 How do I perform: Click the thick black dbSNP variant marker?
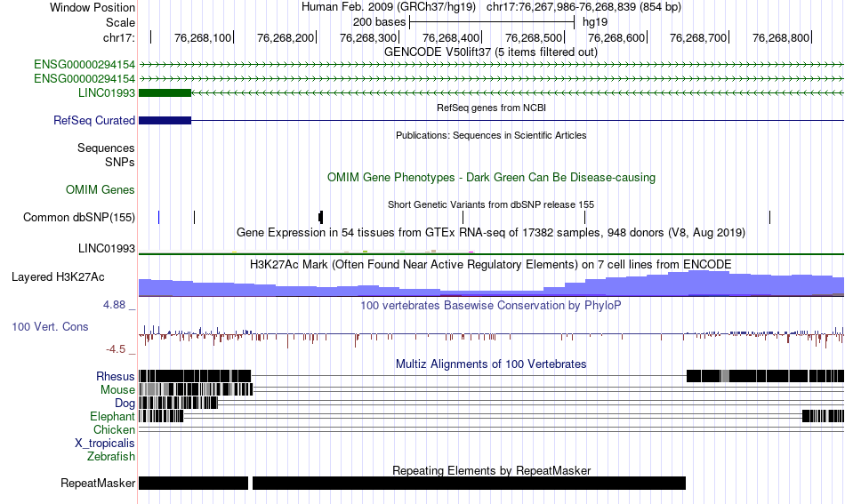[x=320, y=217]
